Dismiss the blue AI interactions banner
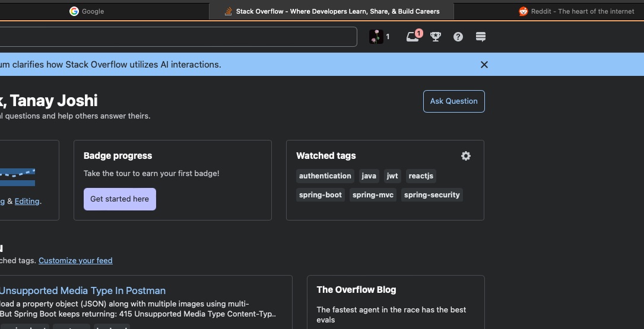Viewport: 644px width, 329px height. (x=484, y=65)
